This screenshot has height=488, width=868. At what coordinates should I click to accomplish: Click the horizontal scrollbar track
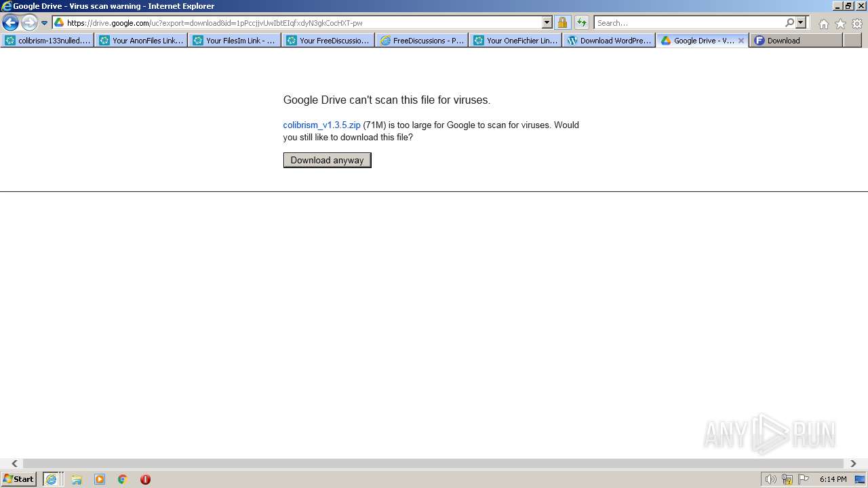pos(434,464)
